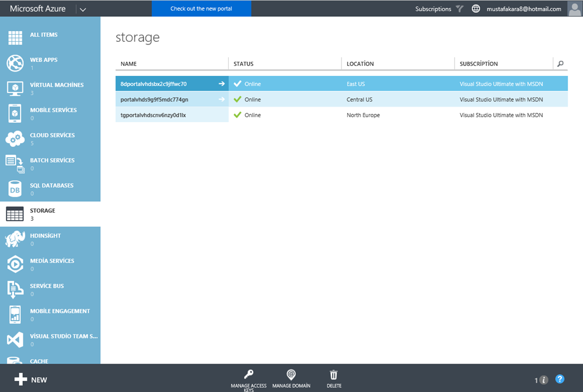Click the mustafakara8@hotmail.com account link

click(524, 9)
